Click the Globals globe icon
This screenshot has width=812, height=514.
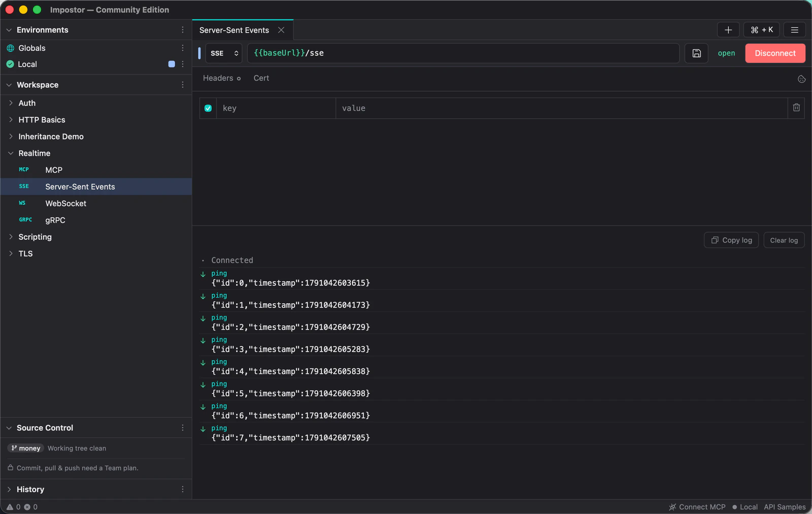(10, 48)
